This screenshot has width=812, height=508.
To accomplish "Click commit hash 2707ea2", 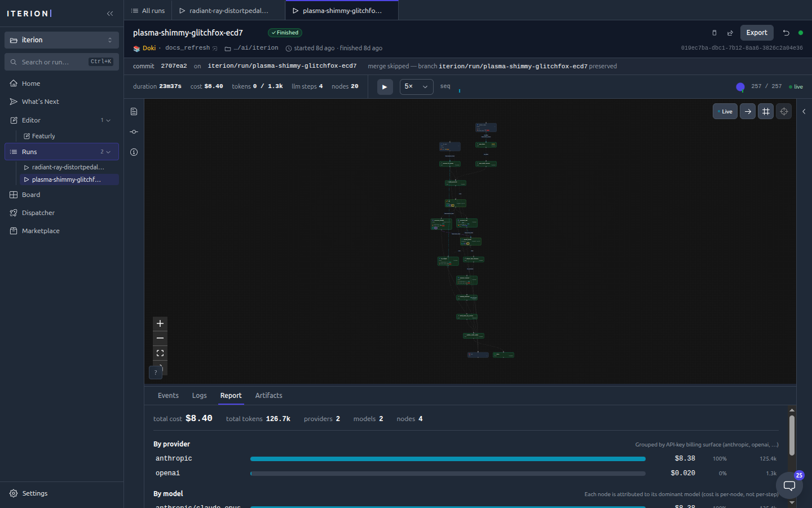I will point(174,66).
